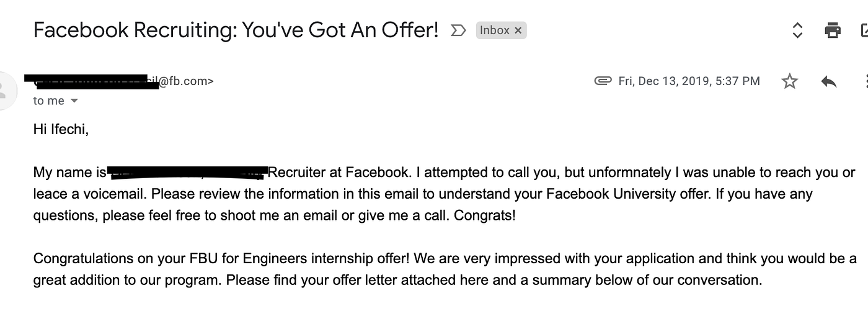The image size is (868, 316).
Task: Star this email
Action: click(789, 81)
